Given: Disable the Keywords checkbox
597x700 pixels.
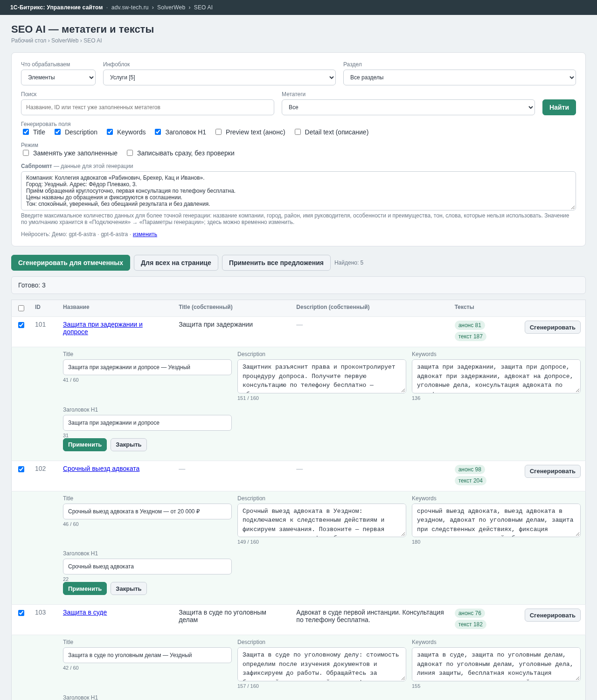Looking at the screenshot, I should tap(110, 132).
